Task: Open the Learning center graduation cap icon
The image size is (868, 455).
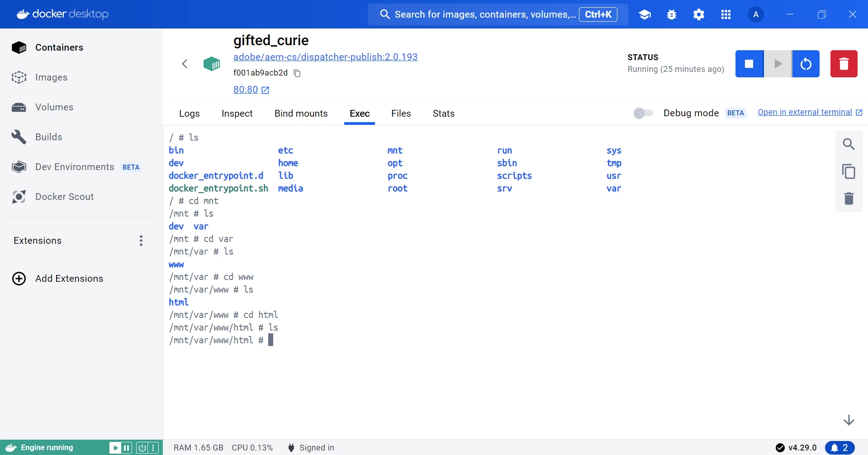Action: point(645,14)
